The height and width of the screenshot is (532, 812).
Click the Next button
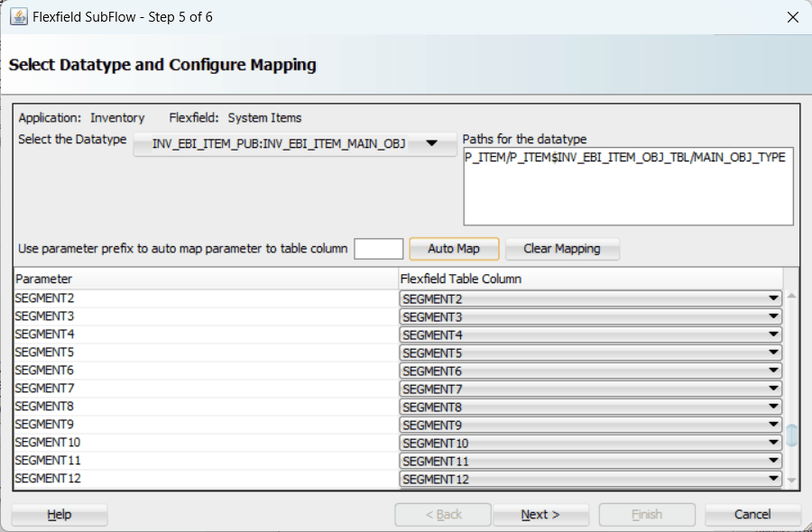540,515
